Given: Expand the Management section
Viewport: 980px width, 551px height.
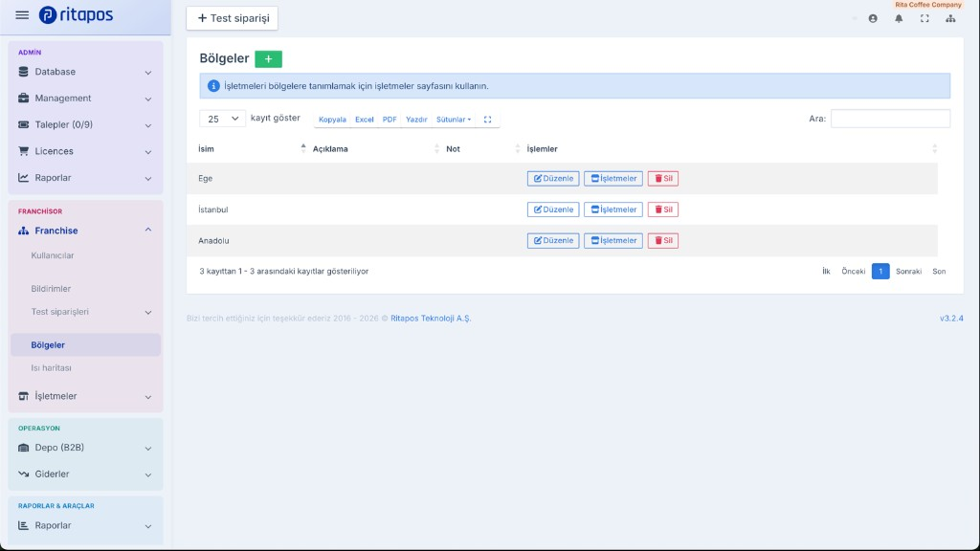Looking at the screenshot, I should (x=85, y=99).
